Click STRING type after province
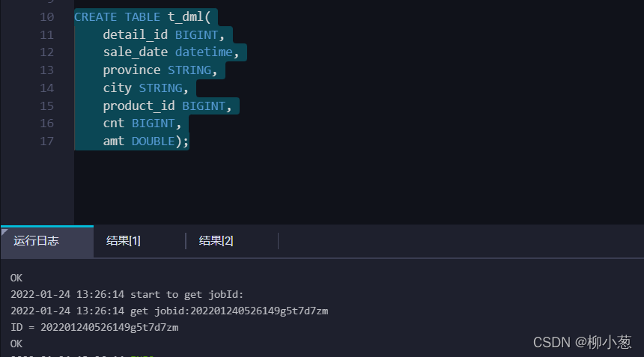 [189, 70]
